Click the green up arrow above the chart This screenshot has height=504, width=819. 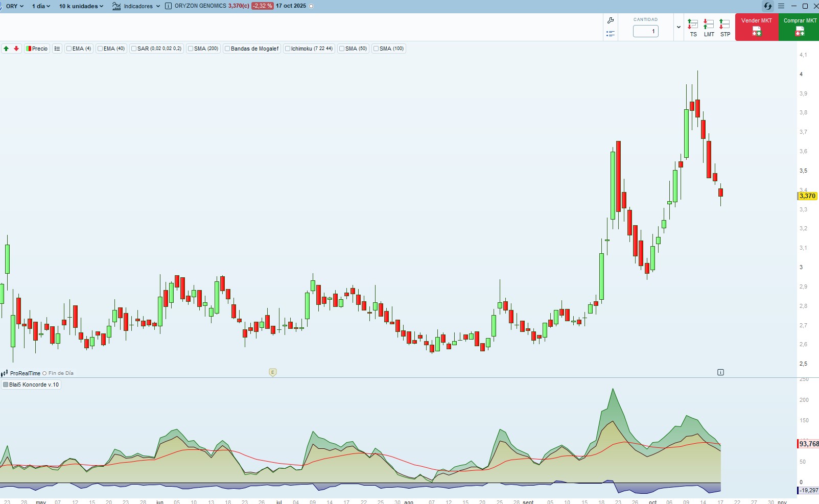click(x=6, y=49)
